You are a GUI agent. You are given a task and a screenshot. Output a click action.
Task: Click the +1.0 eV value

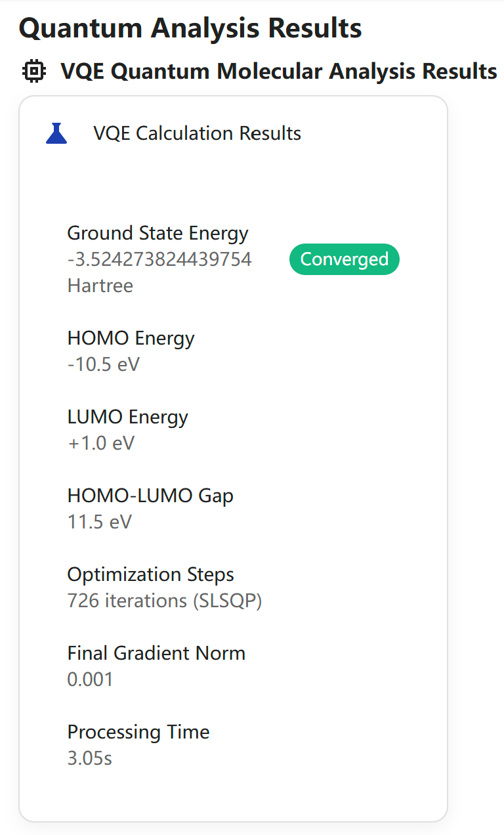100,443
